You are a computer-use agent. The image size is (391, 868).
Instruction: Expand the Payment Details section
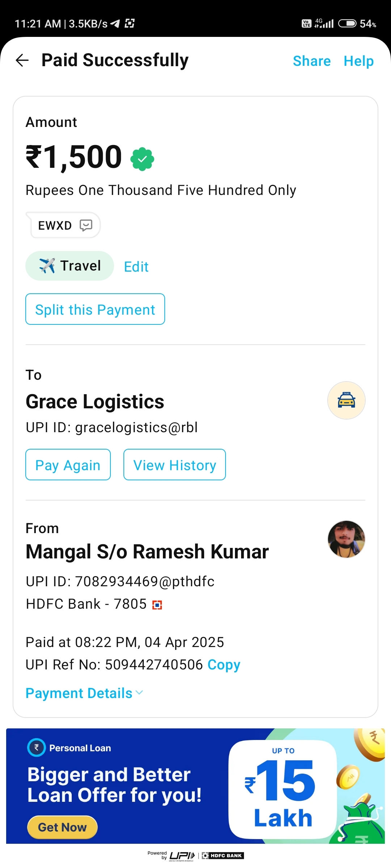click(84, 693)
